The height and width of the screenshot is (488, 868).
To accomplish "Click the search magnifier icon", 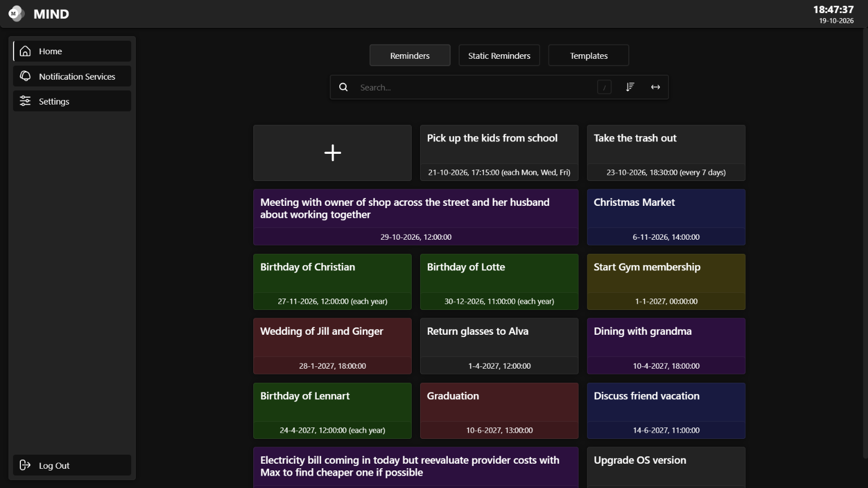I will [x=343, y=87].
